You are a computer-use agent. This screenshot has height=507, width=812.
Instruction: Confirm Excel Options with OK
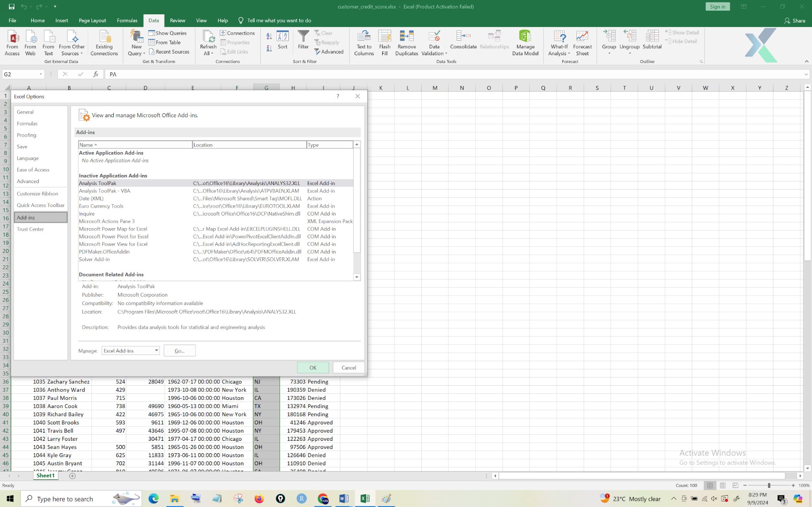pos(313,367)
